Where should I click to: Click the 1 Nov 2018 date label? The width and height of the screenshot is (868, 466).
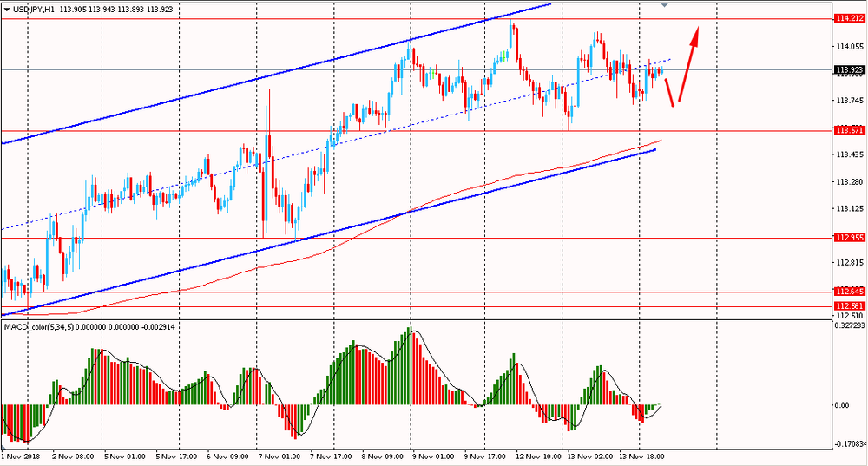point(21,456)
